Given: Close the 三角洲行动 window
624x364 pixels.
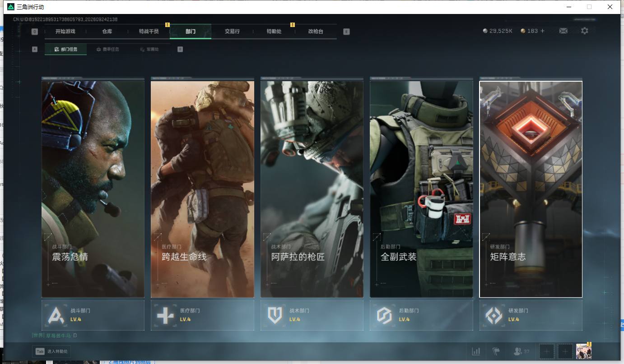Looking at the screenshot, I should pos(610,7).
